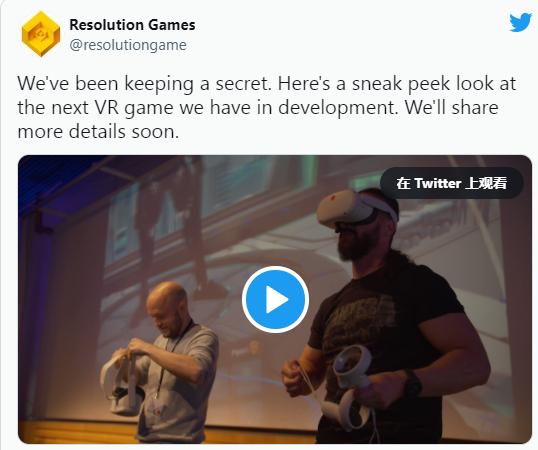Click the word "development" in the tweet text

336,108
